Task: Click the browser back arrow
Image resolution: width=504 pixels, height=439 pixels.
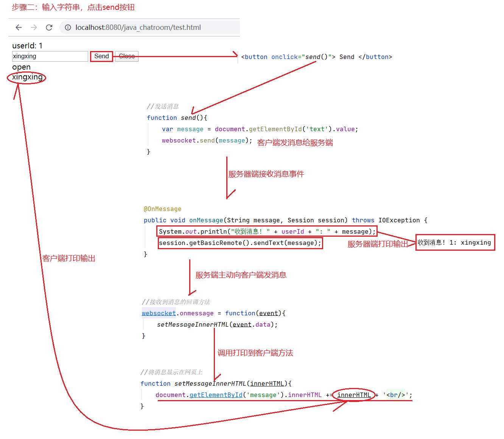Action: tap(19, 27)
